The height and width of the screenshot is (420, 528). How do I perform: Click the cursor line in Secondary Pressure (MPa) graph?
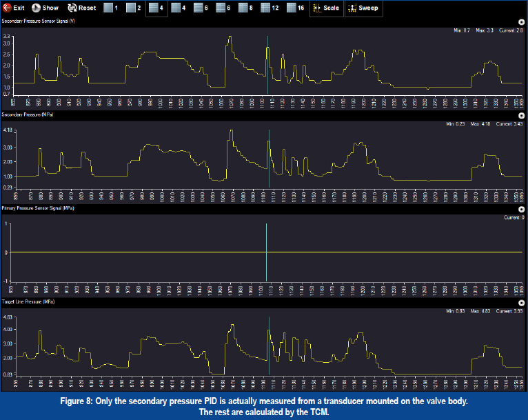tap(269, 159)
